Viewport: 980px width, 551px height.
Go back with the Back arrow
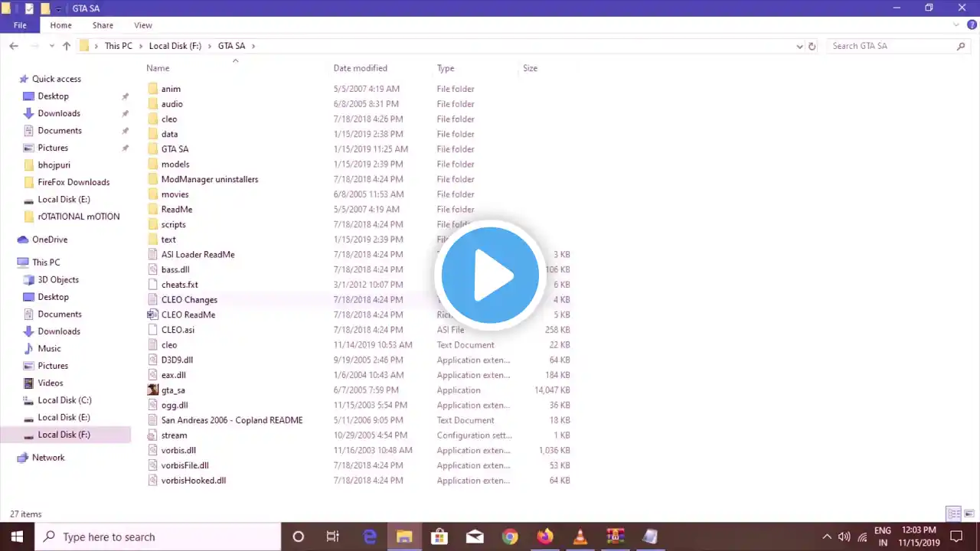click(x=14, y=46)
